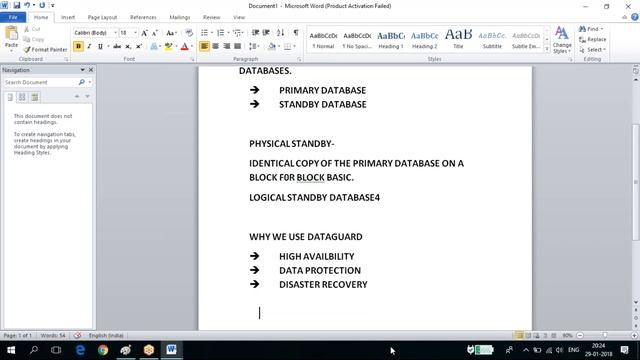640x360 pixels.
Task: Select Justify alignment
Action: [238, 46]
